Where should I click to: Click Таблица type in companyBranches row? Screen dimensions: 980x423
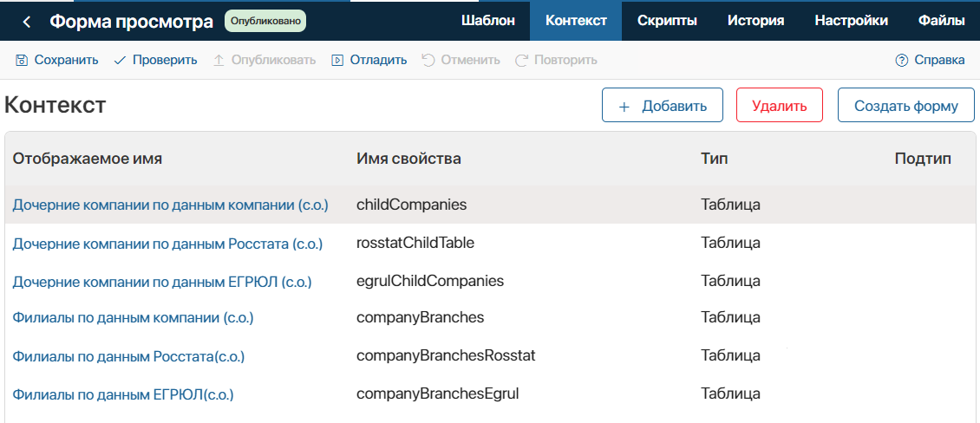coord(730,317)
